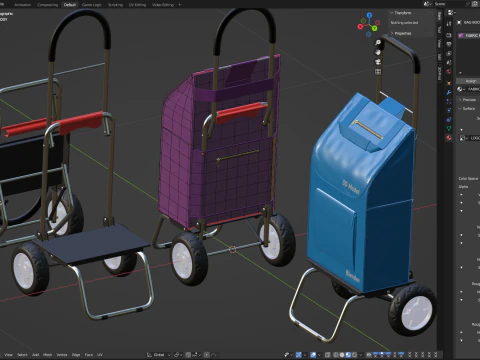Viewport: 480px width, 360px height.
Task: Click the red X axis on the navigation gizmo
Action: (x=360, y=26)
